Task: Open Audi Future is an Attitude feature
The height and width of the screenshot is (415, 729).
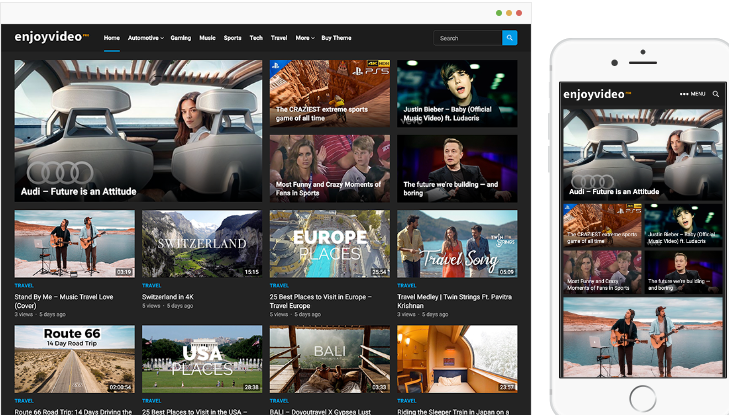Action: (138, 131)
